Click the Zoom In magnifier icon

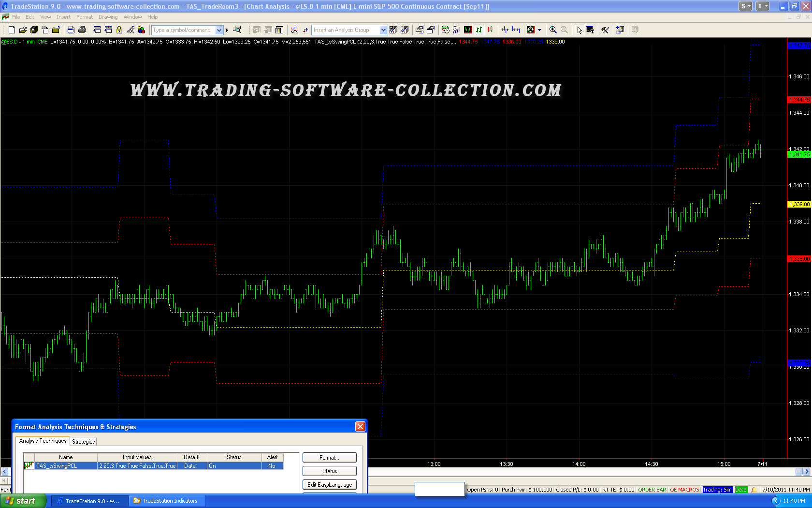[x=553, y=30]
